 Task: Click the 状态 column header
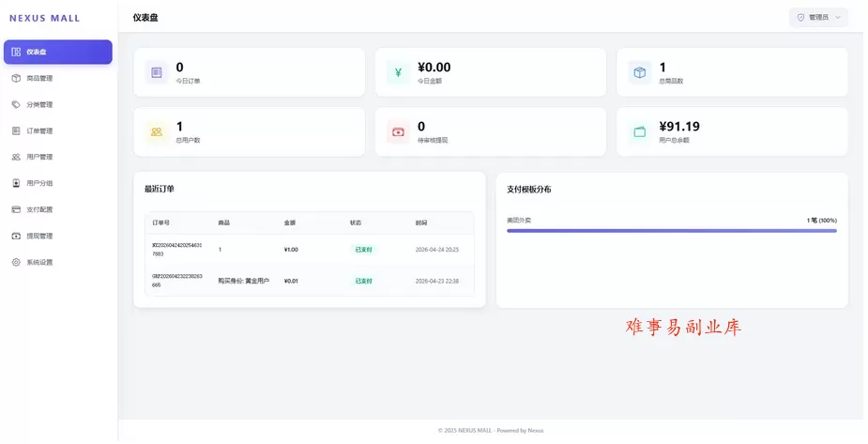pos(356,222)
